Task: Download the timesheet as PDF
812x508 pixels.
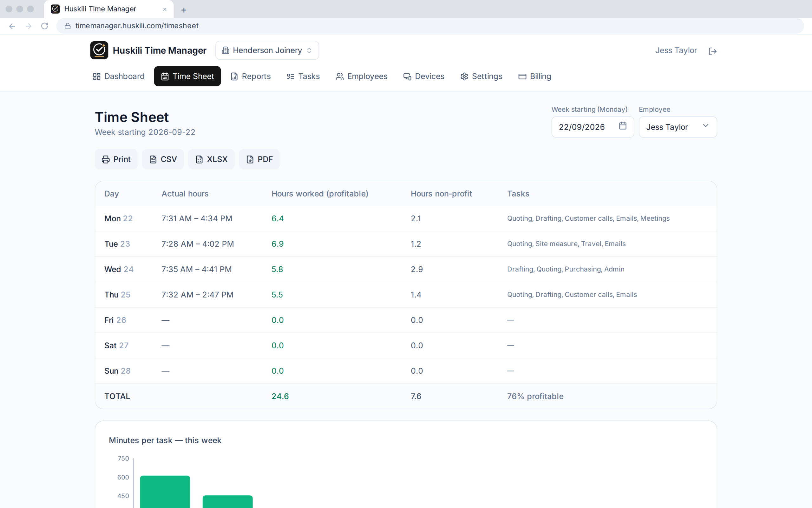Action: point(259,159)
